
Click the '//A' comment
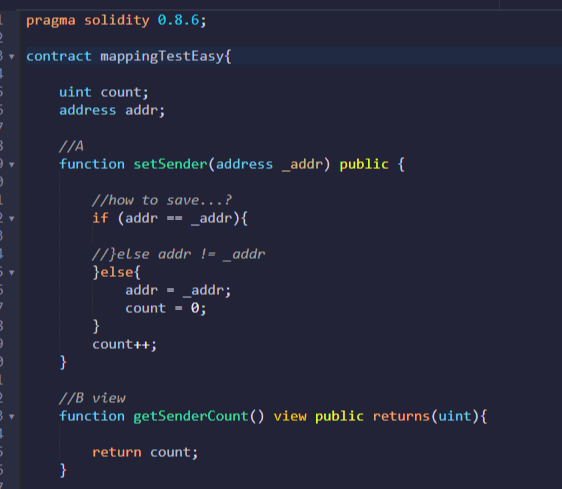click(71, 146)
